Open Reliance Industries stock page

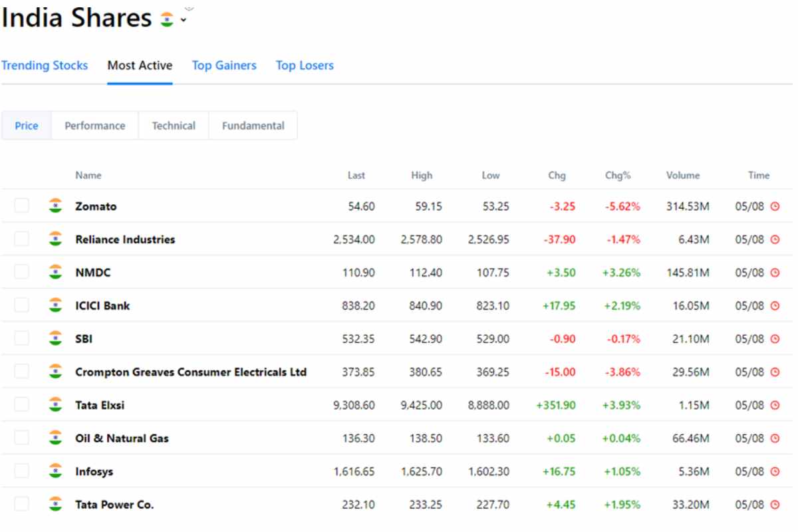click(125, 239)
